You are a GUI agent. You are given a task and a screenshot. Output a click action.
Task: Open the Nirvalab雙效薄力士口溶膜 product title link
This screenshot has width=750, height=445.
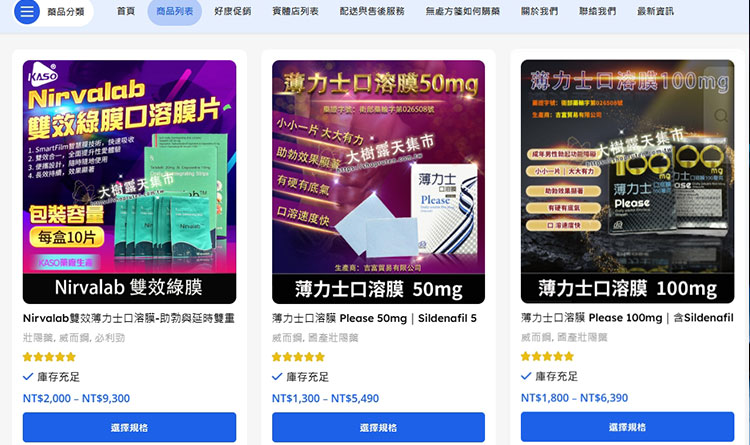129,318
